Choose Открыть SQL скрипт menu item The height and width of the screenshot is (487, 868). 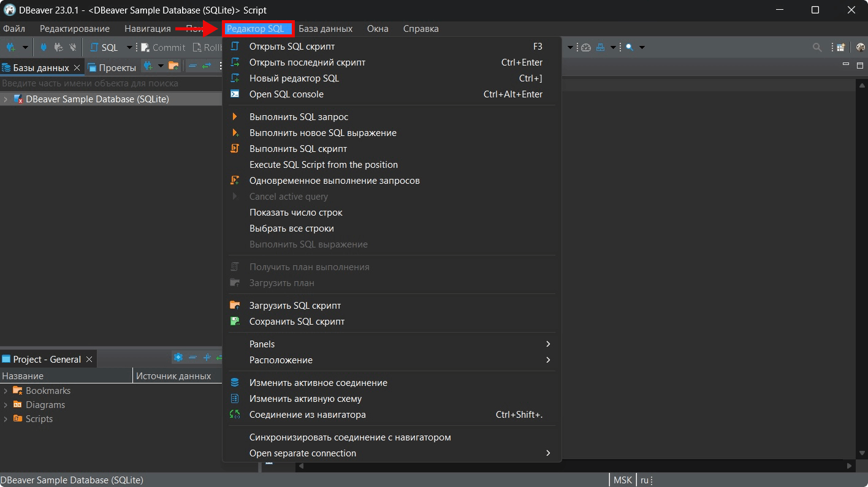(392, 46)
